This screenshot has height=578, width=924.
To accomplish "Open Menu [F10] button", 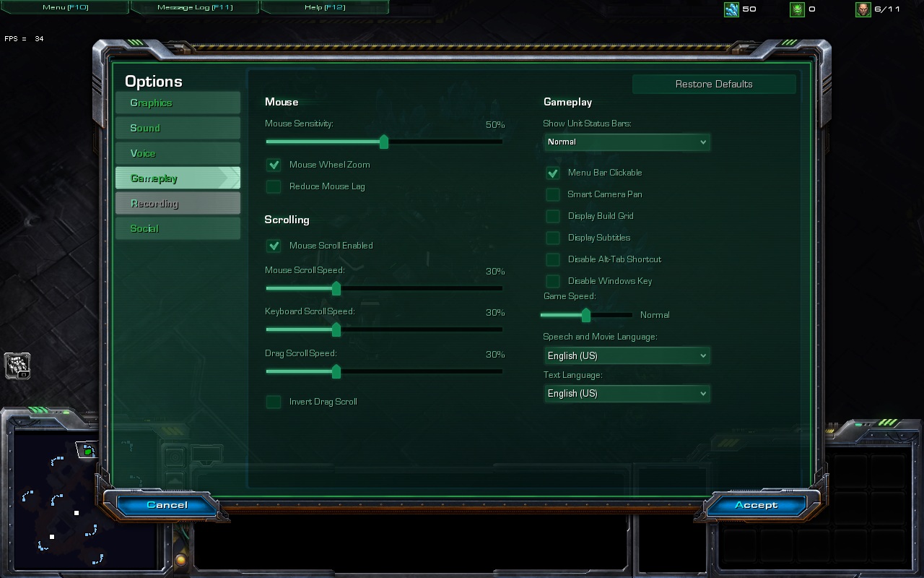I will coord(64,7).
